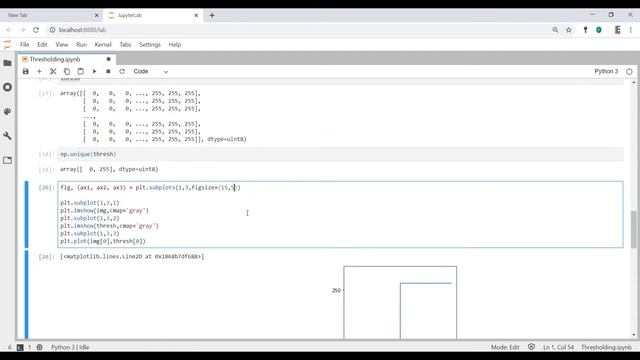
Task: Click the browser profile avatar icon
Action: pos(618,30)
